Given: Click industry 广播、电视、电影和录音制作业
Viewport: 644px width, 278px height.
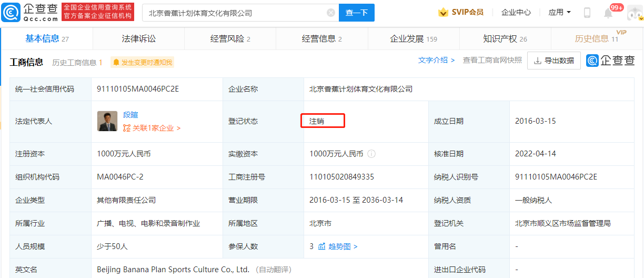Looking at the screenshot, I should tap(148, 223).
